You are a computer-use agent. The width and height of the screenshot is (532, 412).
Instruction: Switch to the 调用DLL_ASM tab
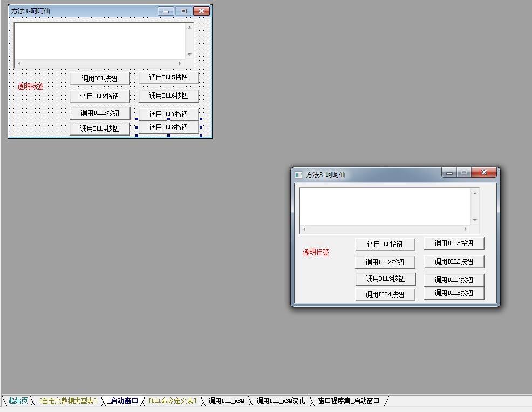pyautogui.click(x=226, y=401)
